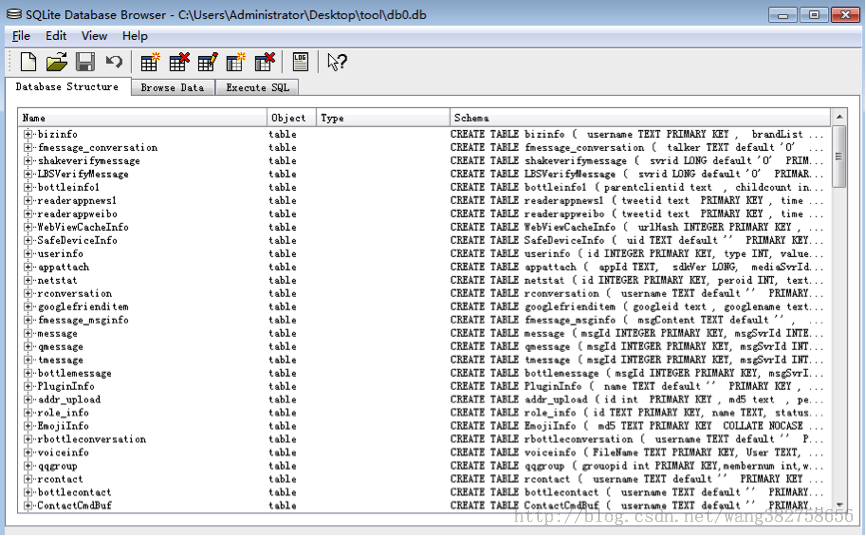
Task: Click the Create Table icon
Action: (150, 62)
